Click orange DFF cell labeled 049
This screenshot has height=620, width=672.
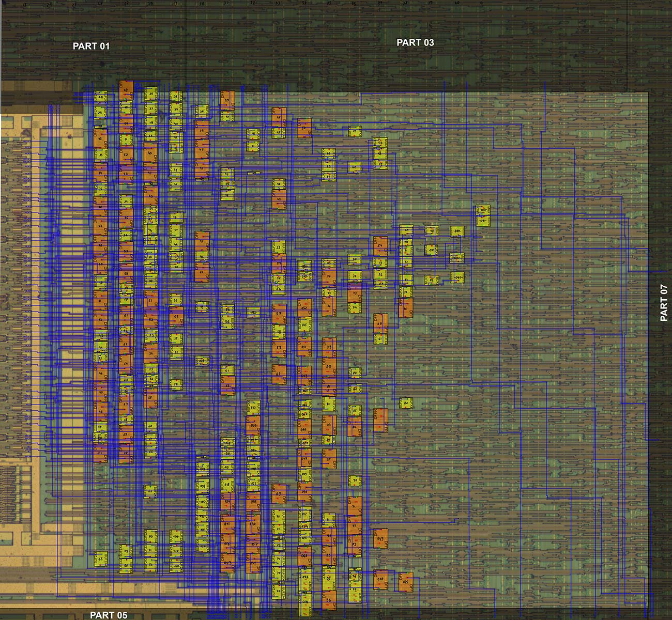click(381, 538)
